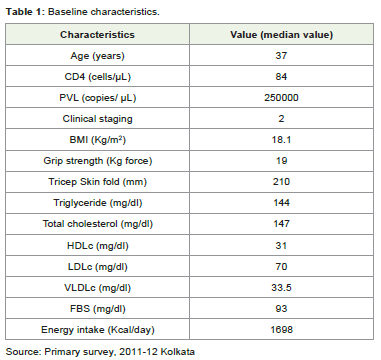Click the Table 1 caption text

pyautogui.click(x=83, y=12)
